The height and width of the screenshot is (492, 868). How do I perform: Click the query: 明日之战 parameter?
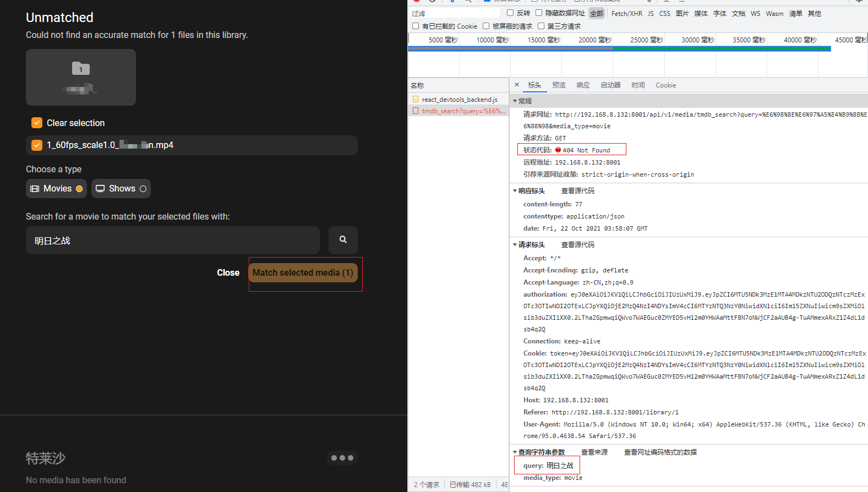[548, 466]
